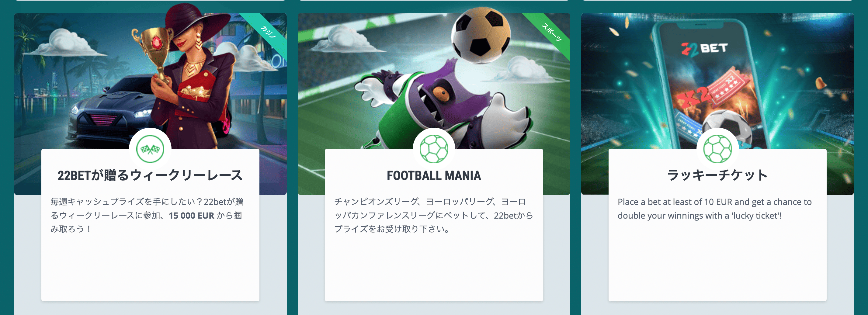Click the lucky ticket description about 10 EUR

click(x=715, y=209)
